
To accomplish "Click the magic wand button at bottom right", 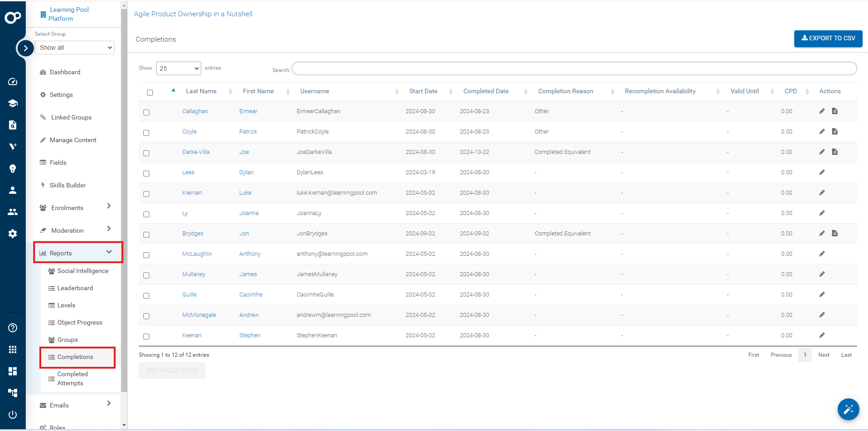I will [x=848, y=409].
